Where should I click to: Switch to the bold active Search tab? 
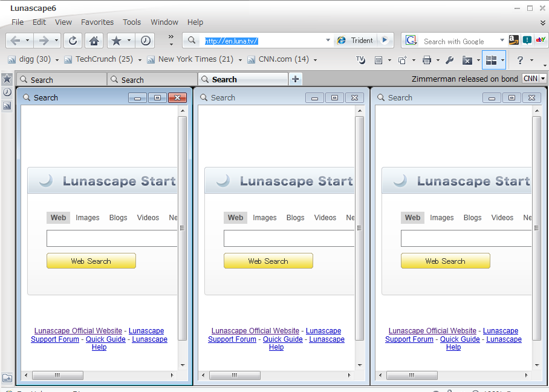(243, 79)
